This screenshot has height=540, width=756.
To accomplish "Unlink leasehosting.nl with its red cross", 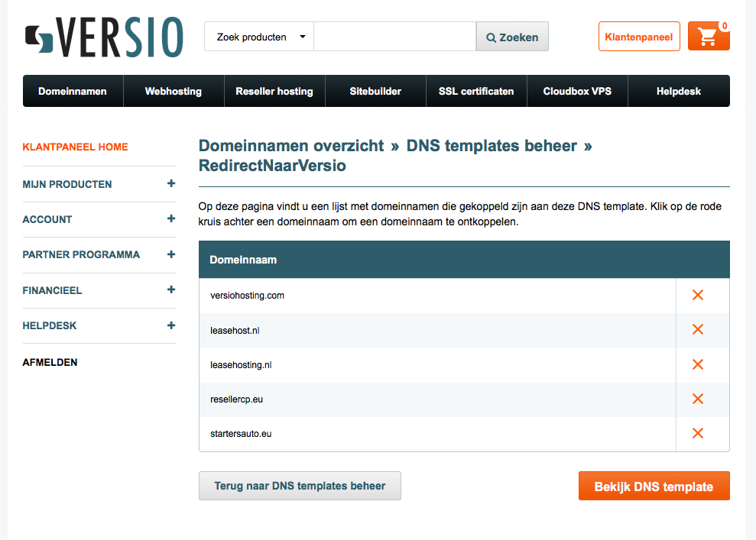I will click(x=698, y=364).
